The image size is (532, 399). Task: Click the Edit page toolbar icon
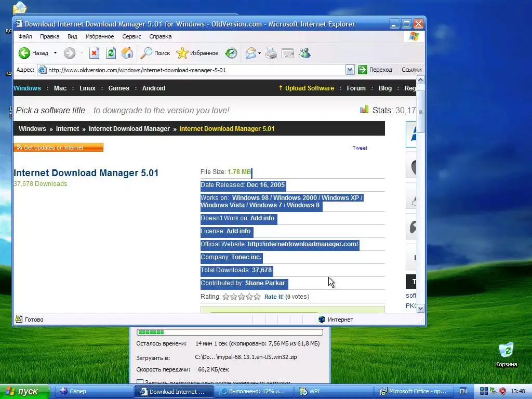point(287,53)
